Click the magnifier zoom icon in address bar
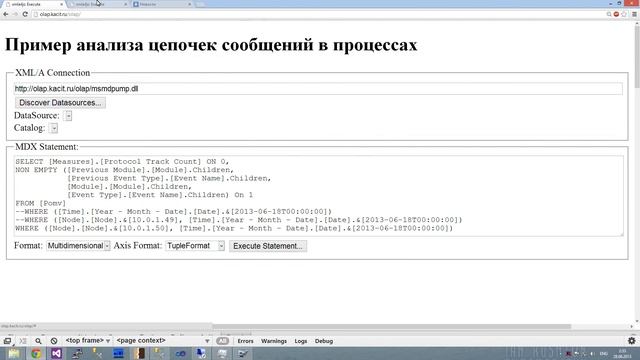The width and height of the screenshot is (640, 360). click(609, 14)
